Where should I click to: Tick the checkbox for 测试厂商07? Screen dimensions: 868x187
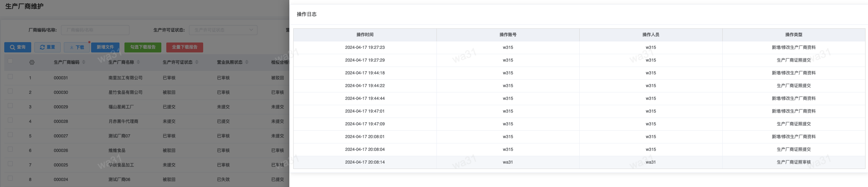click(10, 135)
